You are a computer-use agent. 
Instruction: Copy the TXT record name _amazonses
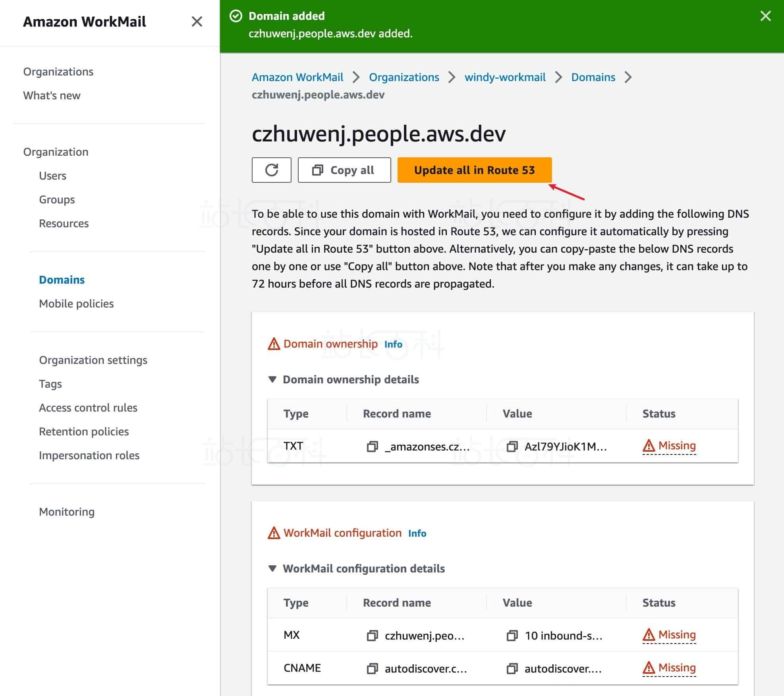pyautogui.click(x=372, y=447)
